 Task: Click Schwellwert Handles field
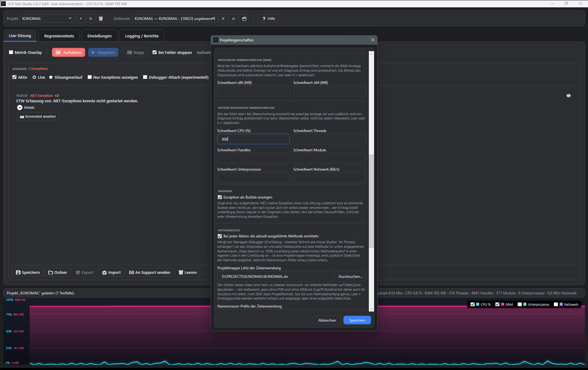[253, 158]
